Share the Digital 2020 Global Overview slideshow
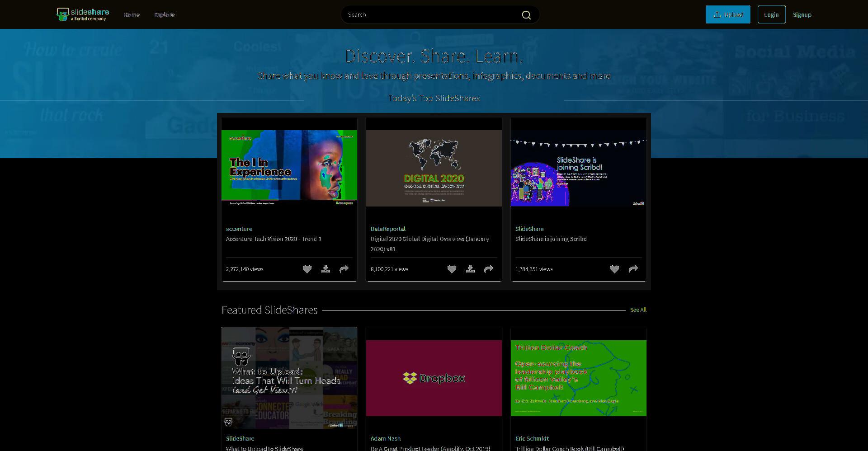This screenshot has width=868, height=451. point(489,269)
